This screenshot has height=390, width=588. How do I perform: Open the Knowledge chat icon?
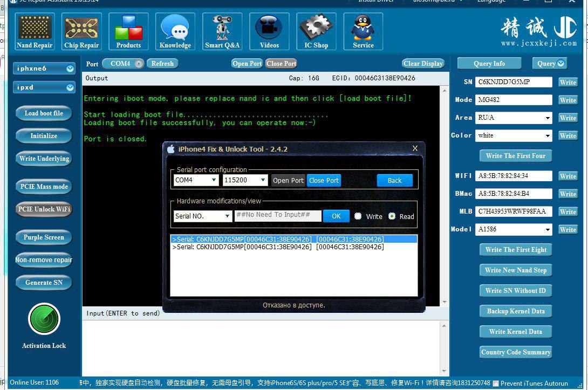click(x=175, y=31)
